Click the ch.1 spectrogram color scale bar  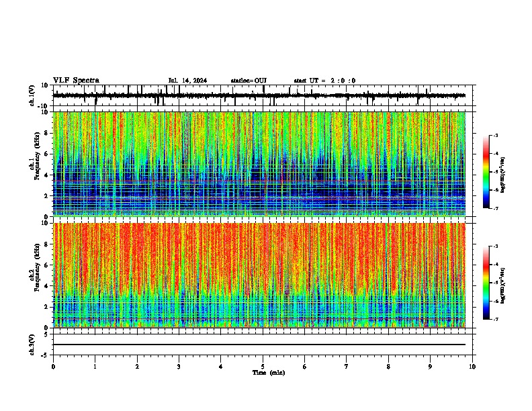pyautogui.click(x=486, y=172)
